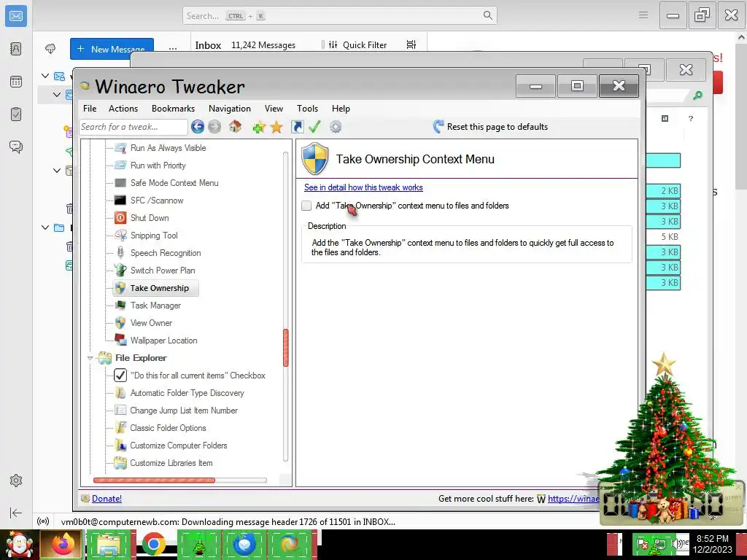Open the Thunderbird Chat icon
The height and width of the screenshot is (560, 747).
[x=16, y=147]
